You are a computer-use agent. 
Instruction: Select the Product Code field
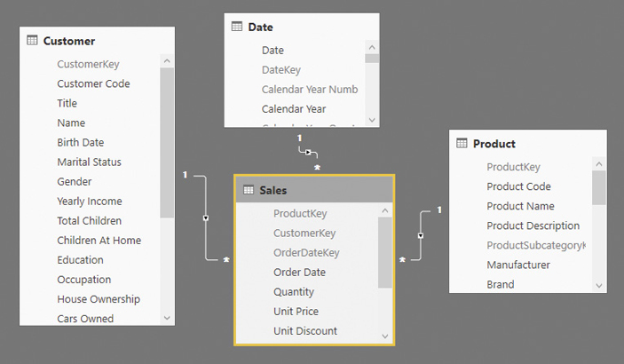click(519, 186)
